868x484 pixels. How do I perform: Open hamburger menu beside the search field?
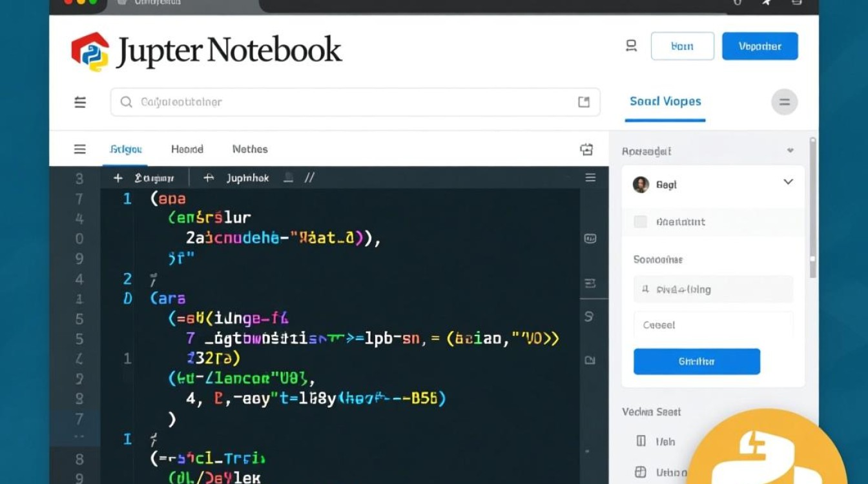coord(80,102)
